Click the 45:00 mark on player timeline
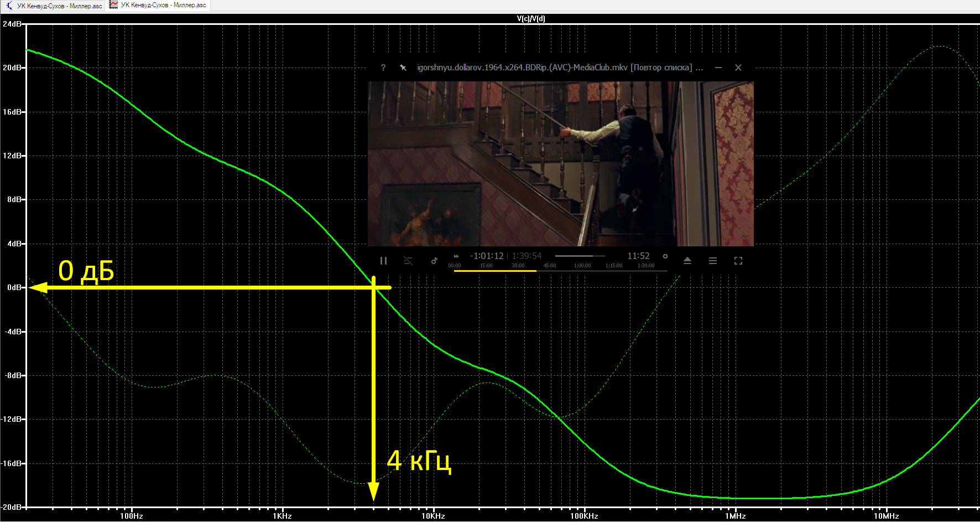This screenshot has height=522, width=980. [550, 266]
